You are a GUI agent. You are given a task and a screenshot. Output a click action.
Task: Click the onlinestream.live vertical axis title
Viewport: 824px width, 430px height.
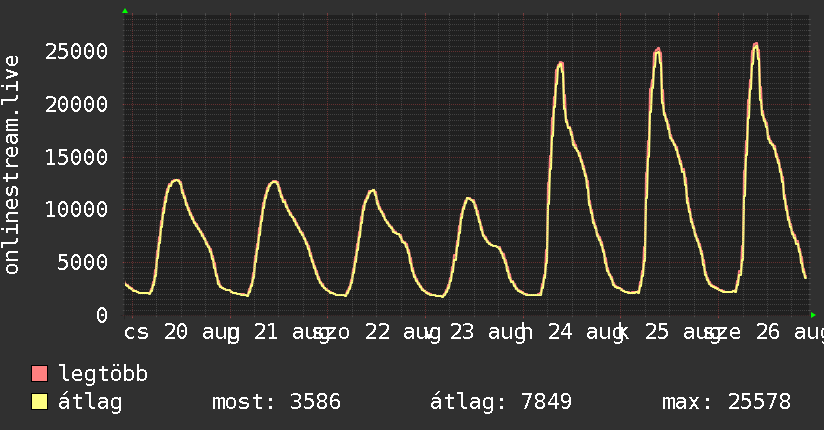coord(11,165)
